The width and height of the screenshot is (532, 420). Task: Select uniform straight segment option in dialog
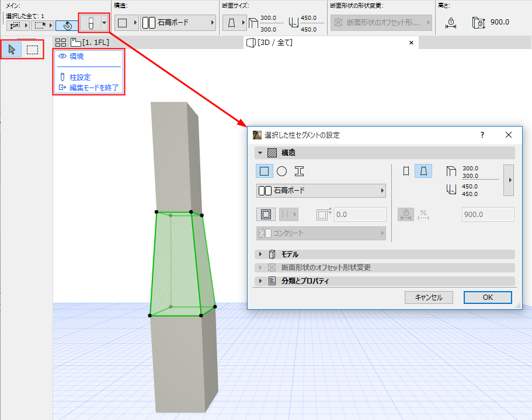[x=406, y=171]
